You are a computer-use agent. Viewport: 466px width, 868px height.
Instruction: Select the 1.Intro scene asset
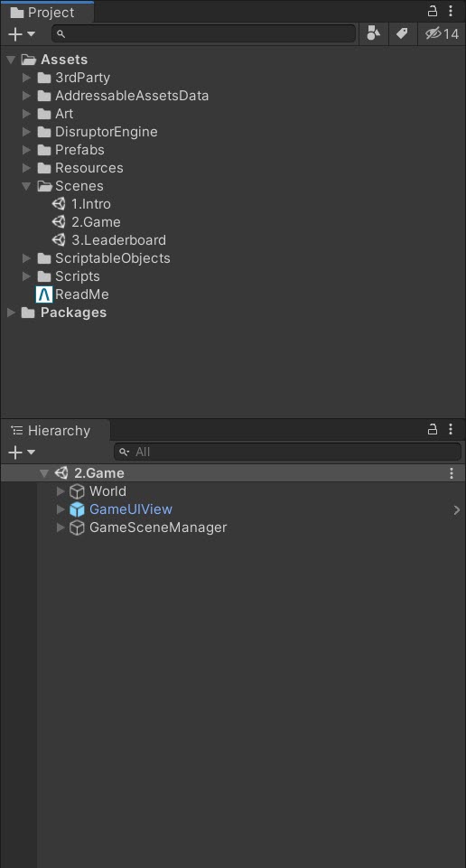coord(81,204)
